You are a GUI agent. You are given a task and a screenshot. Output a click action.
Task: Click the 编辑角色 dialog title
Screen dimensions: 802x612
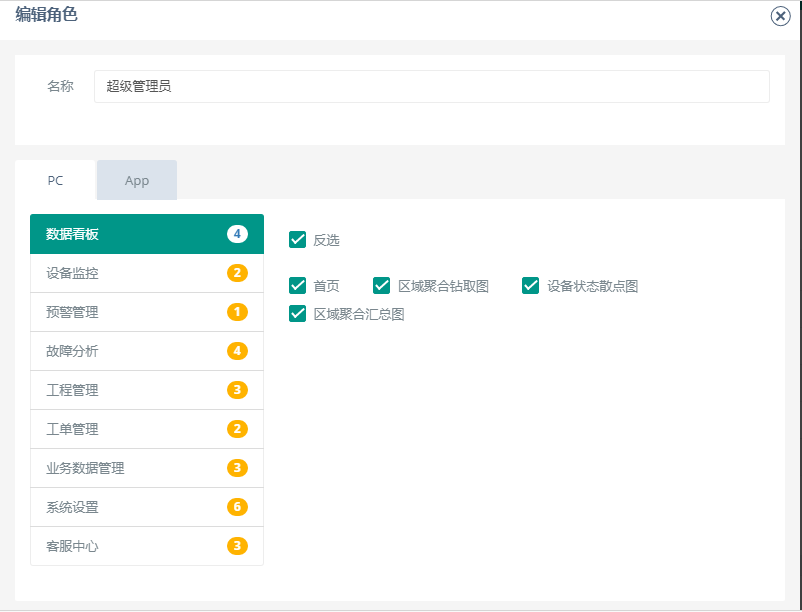point(47,15)
